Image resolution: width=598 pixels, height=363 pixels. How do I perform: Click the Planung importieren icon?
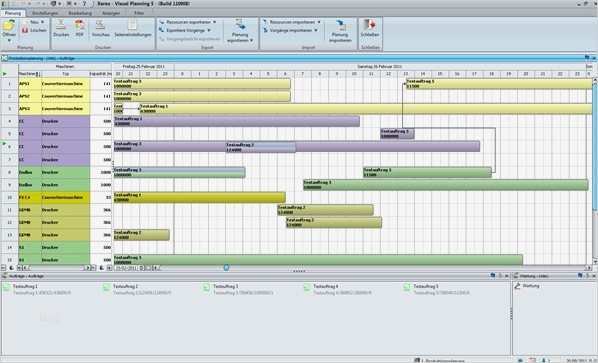340,25
